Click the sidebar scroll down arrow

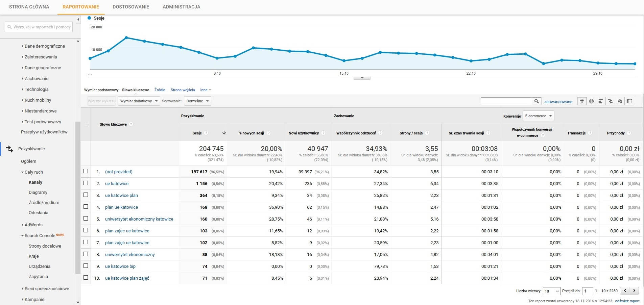pos(78,302)
